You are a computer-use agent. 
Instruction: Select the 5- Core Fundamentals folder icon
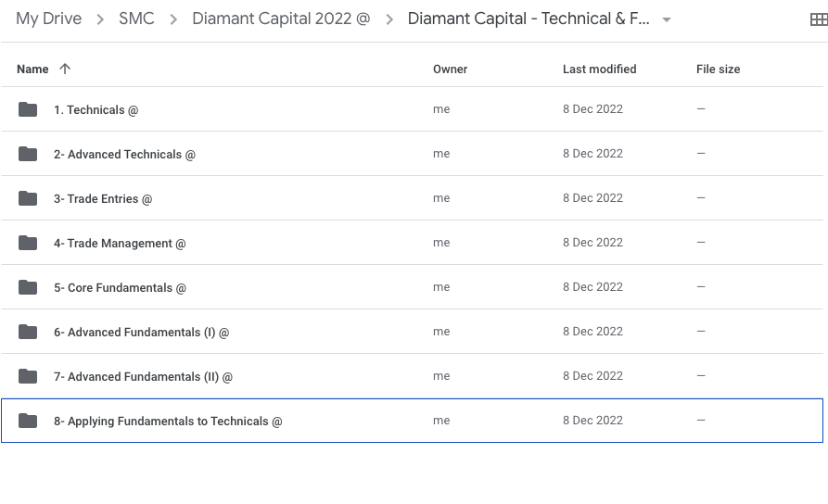28,287
